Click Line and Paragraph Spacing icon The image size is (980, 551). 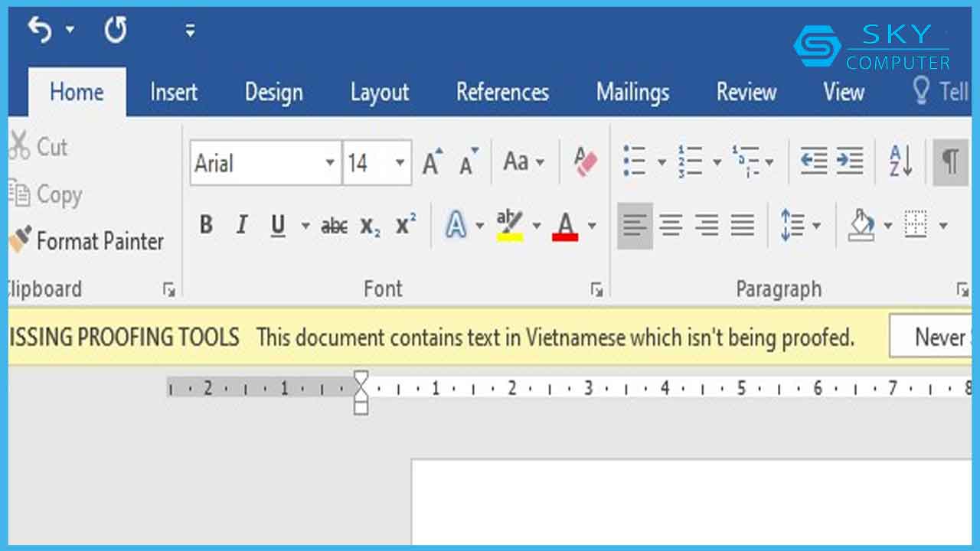coord(792,226)
